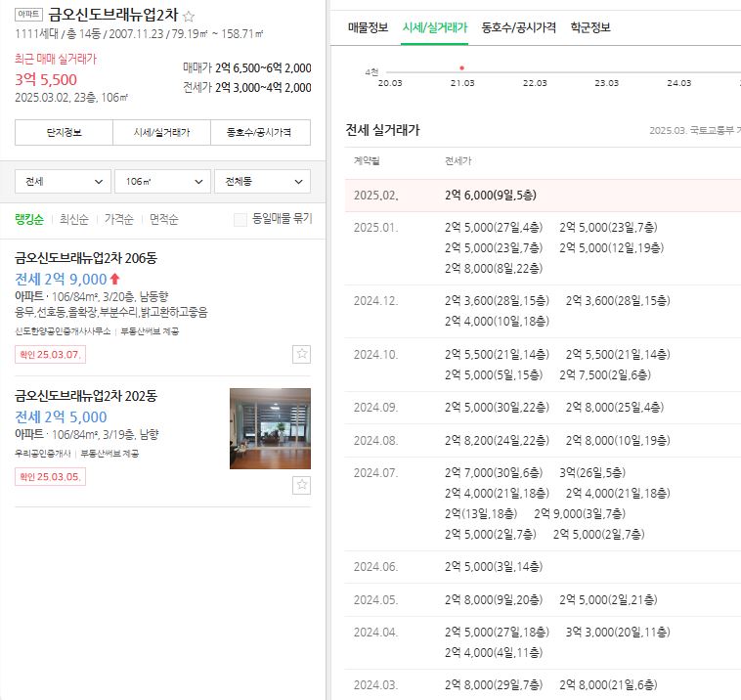The width and height of the screenshot is (741, 700).
Task: Click the 2억 5,000(3일,14층) entry in 2024.06.
Action: click(494, 567)
